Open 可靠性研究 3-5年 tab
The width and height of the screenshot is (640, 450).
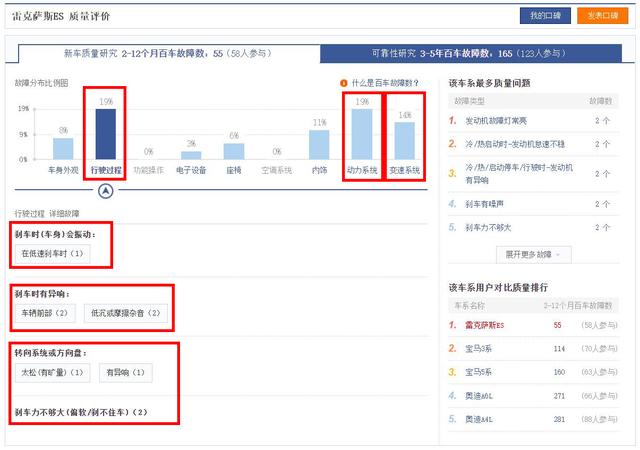pyautogui.click(x=471, y=53)
